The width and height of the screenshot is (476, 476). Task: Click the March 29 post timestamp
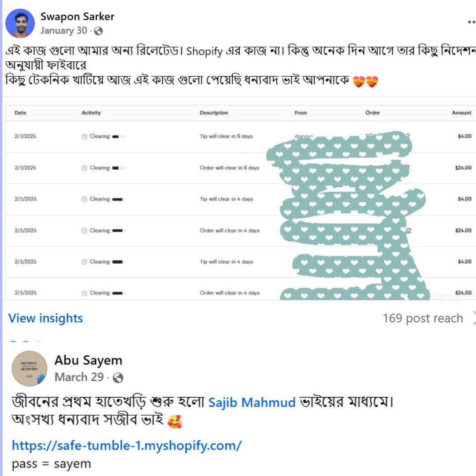click(79, 377)
